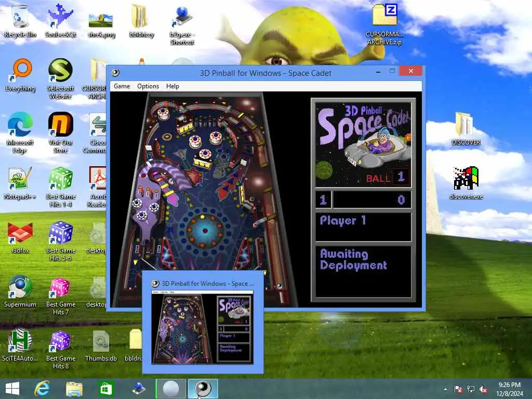
Task: Open File Explorer from the taskbar
Action: pos(74,389)
